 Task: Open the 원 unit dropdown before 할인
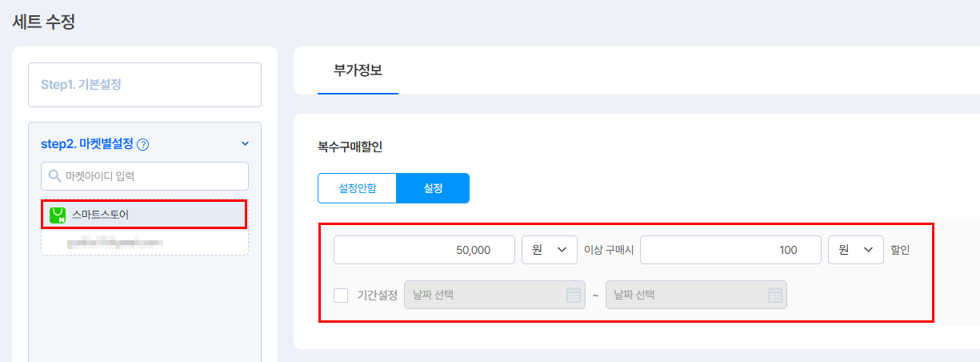point(855,250)
